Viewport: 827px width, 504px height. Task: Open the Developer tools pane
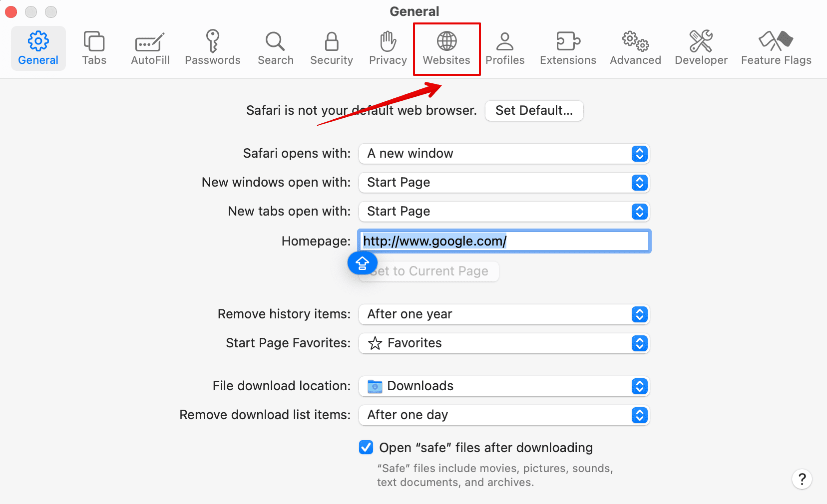tap(701, 48)
